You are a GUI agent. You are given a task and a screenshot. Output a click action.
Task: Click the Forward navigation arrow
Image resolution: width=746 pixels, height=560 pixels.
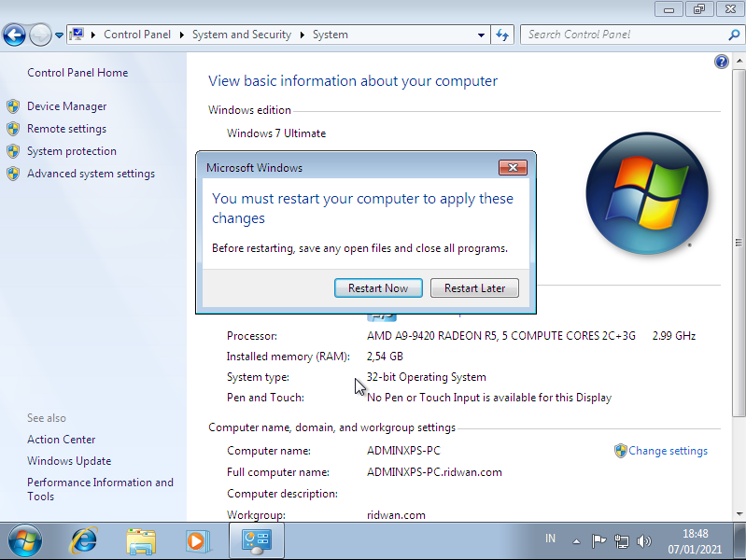point(40,35)
